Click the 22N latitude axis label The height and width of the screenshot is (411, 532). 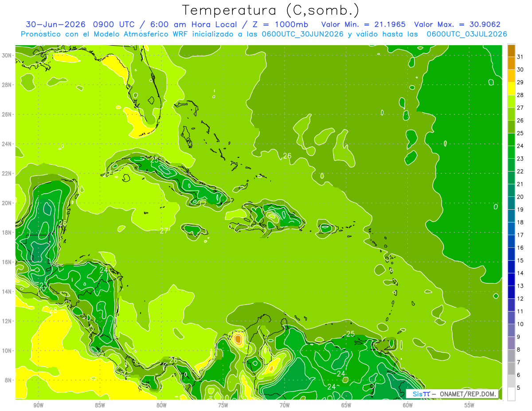click(x=8, y=173)
